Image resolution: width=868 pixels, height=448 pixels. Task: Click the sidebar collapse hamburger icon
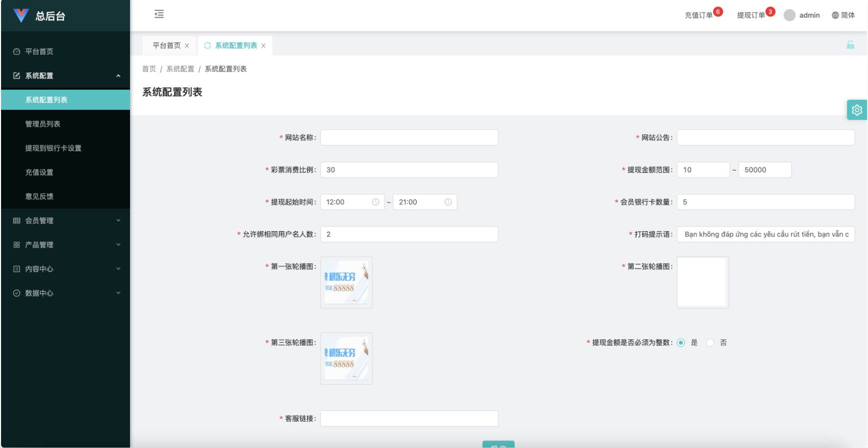[x=159, y=14]
